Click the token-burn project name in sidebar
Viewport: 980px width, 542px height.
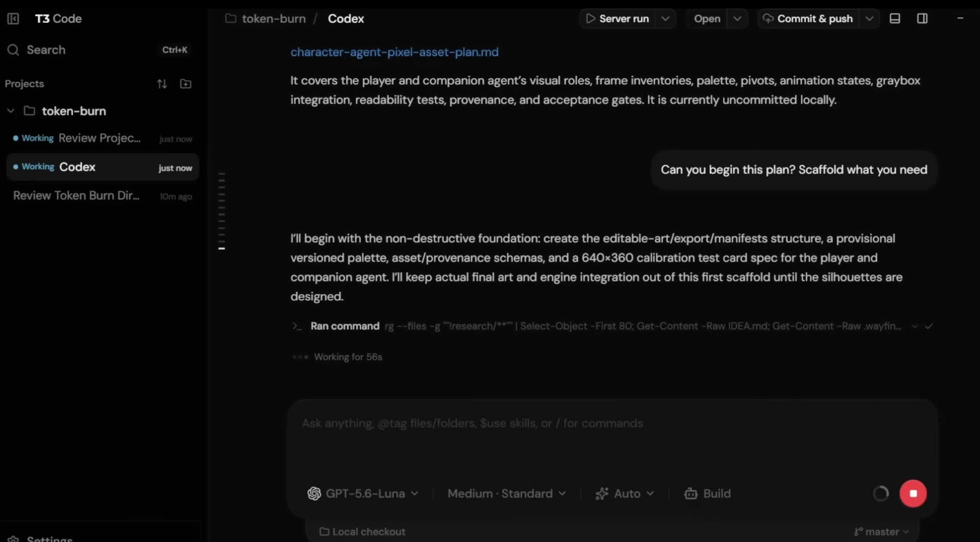coord(74,111)
